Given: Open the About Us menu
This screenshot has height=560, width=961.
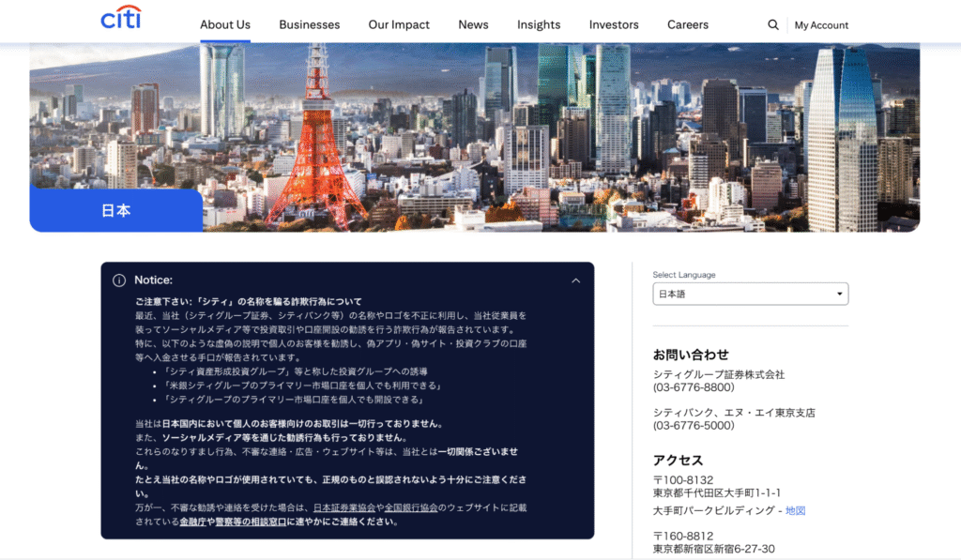Looking at the screenshot, I should point(225,24).
